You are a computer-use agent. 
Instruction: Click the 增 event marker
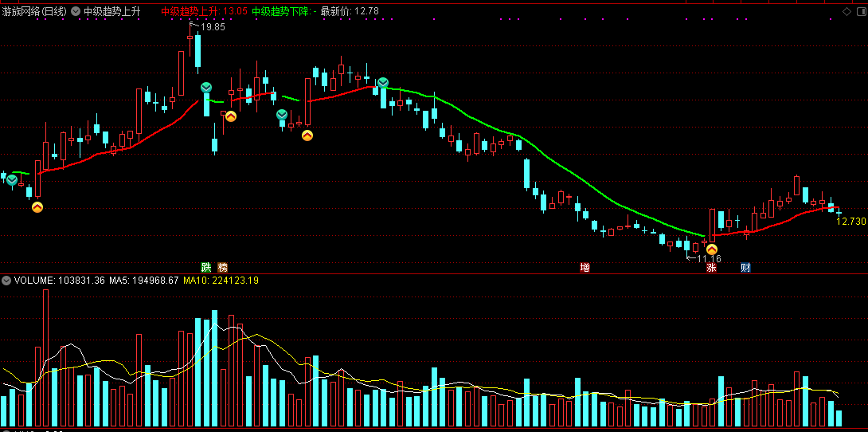pyautogui.click(x=585, y=268)
